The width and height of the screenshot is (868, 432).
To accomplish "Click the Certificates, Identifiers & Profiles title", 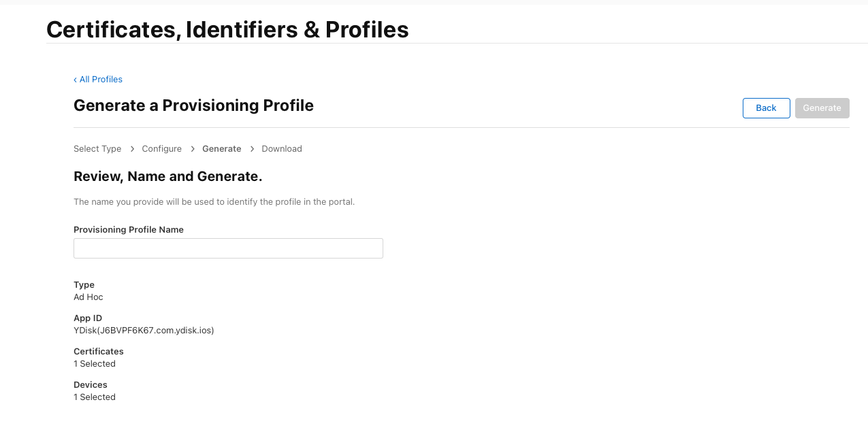I will point(227,29).
